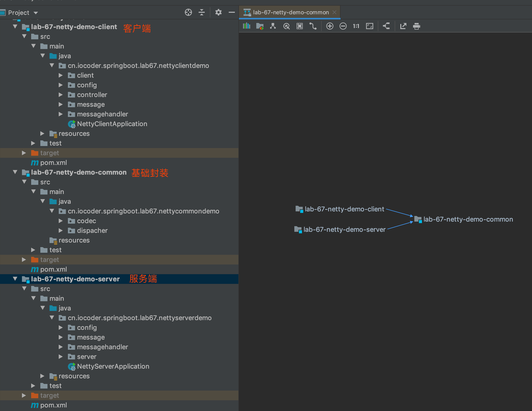The height and width of the screenshot is (411, 532).
Task: Click the zoom out diagram icon
Action: click(x=343, y=26)
